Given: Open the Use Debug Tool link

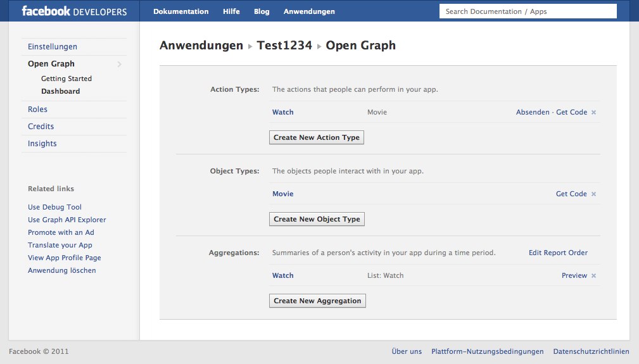Looking at the screenshot, I should pyautogui.click(x=54, y=207).
